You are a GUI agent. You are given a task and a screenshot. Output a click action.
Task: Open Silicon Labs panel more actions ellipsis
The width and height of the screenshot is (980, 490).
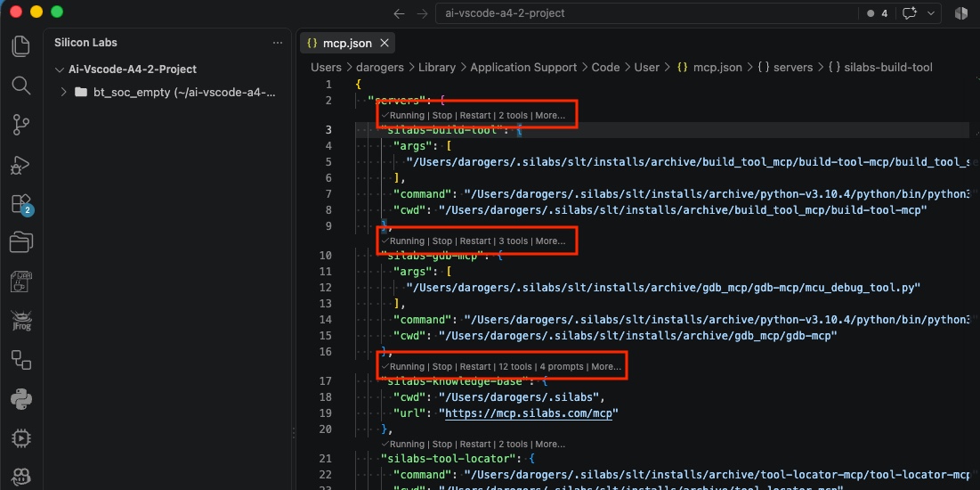(x=278, y=43)
